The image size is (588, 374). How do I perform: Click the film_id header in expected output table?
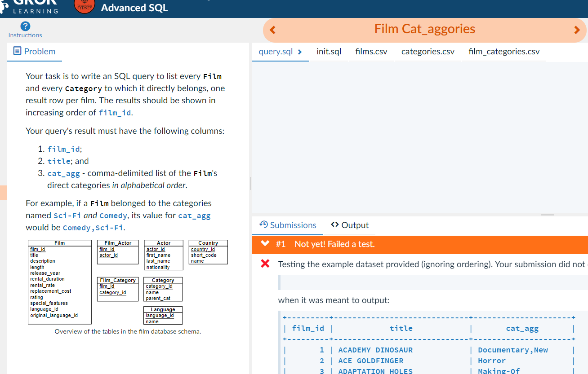tap(308, 329)
